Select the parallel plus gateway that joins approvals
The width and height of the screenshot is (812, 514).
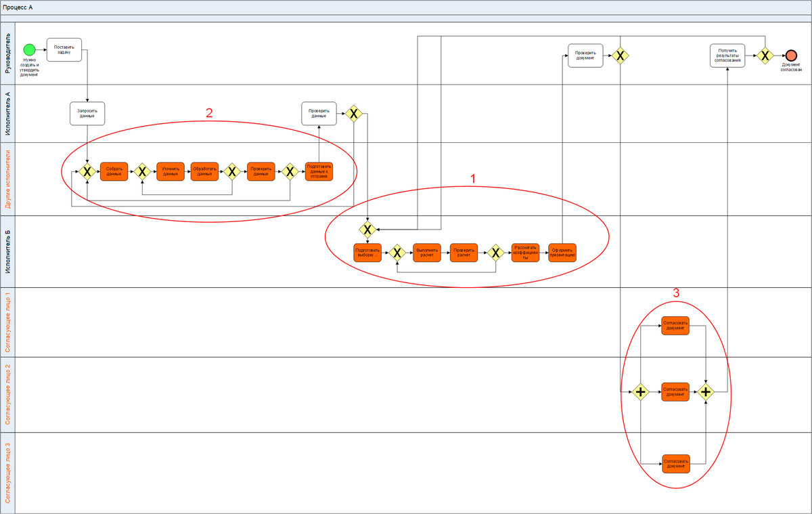[706, 392]
